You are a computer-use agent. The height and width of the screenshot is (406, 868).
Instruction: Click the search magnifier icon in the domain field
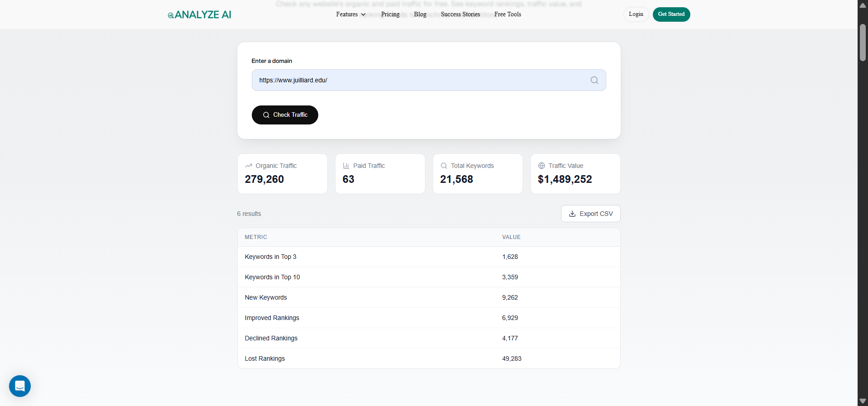[x=594, y=80]
